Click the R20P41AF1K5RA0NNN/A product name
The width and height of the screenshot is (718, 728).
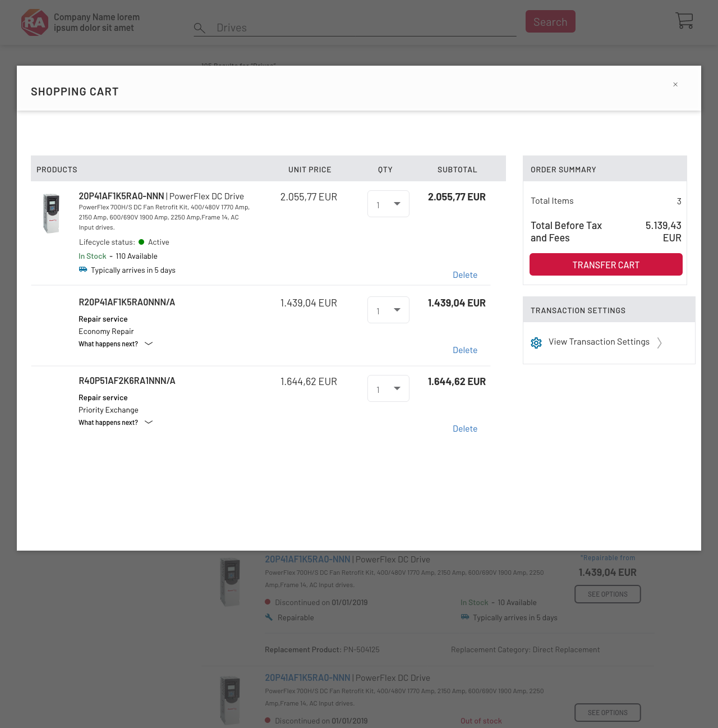pos(127,302)
